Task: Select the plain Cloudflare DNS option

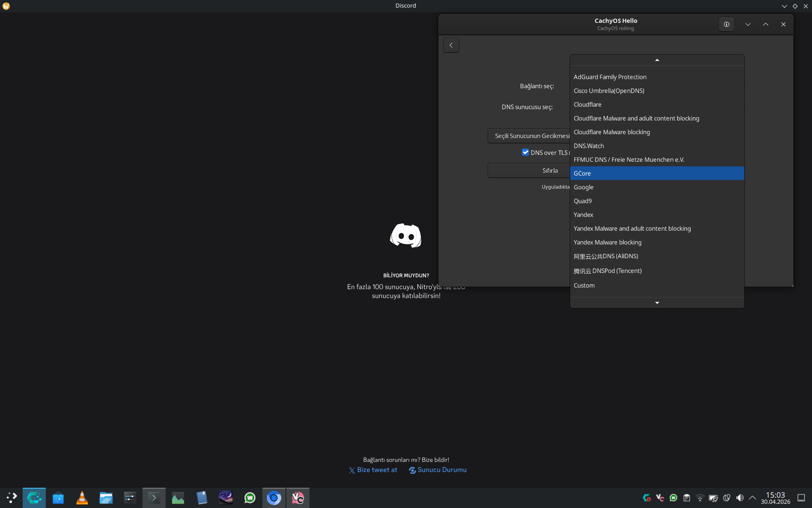Action: (x=657, y=105)
